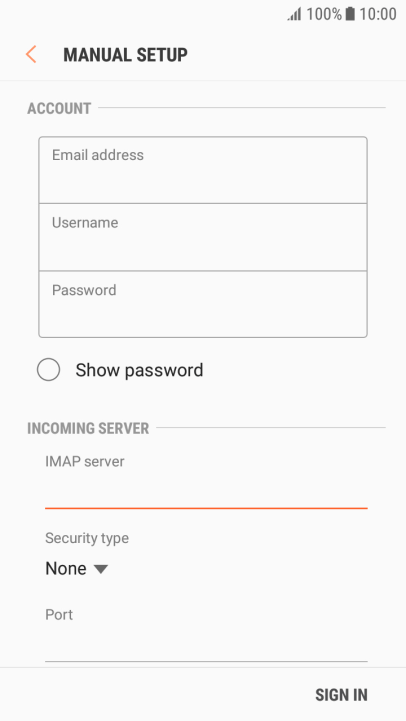Tap the MANUAL SETUP title

(126, 55)
